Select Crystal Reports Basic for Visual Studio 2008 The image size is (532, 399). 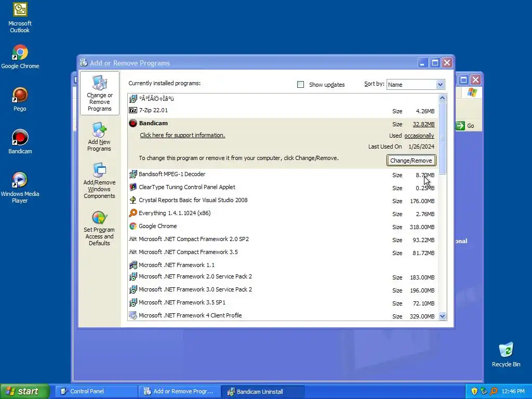[282, 201]
